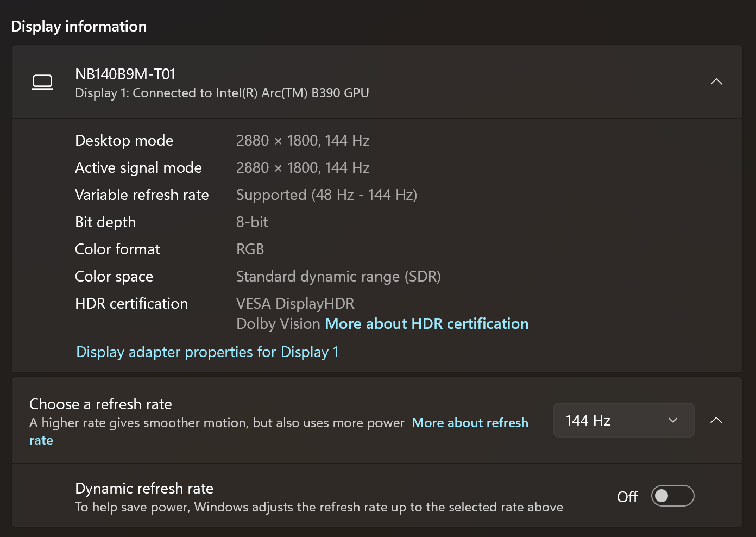The width and height of the screenshot is (756, 537).
Task: Click the Windows adjusts refresh rate description
Action: tap(319, 507)
